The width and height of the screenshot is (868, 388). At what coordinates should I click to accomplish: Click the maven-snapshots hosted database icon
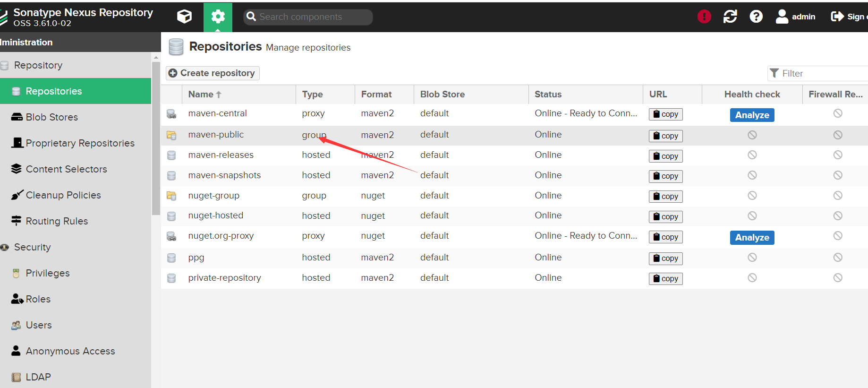[x=171, y=176]
